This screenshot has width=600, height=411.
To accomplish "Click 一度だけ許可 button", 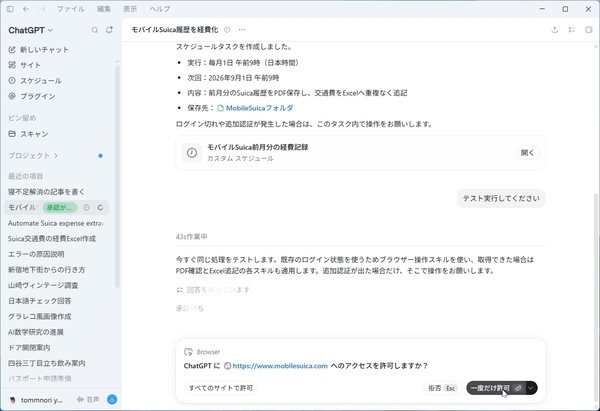I will (x=496, y=388).
